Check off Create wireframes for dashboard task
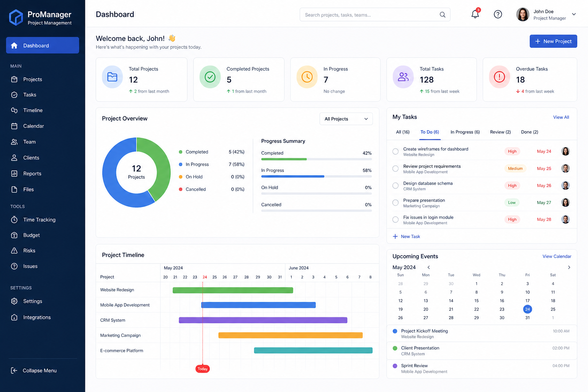 395,152
